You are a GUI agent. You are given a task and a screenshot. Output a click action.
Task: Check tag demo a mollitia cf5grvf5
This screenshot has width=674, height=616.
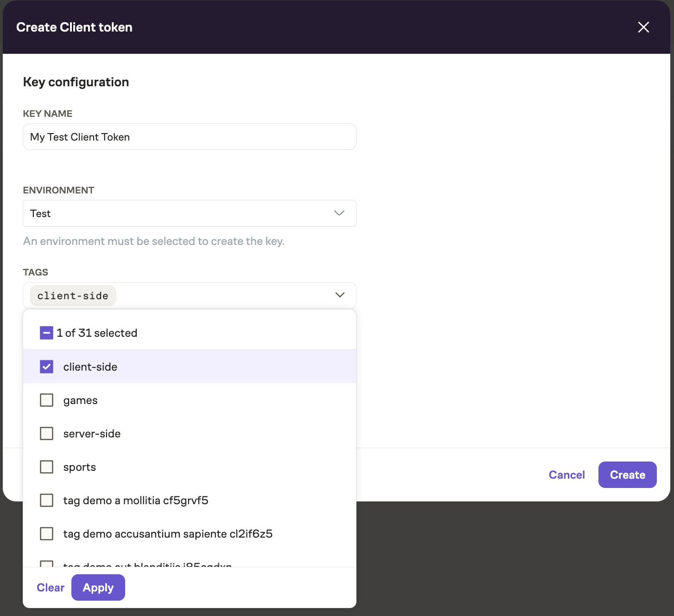pos(46,500)
